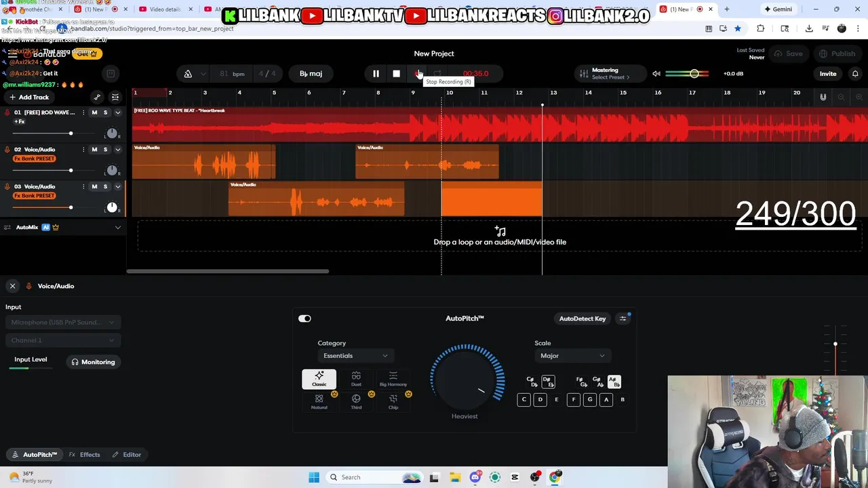Open Scale Major dropdown
Image resolution: width=868 pixels, height=488 pixels.
click(x=572, y=356)
